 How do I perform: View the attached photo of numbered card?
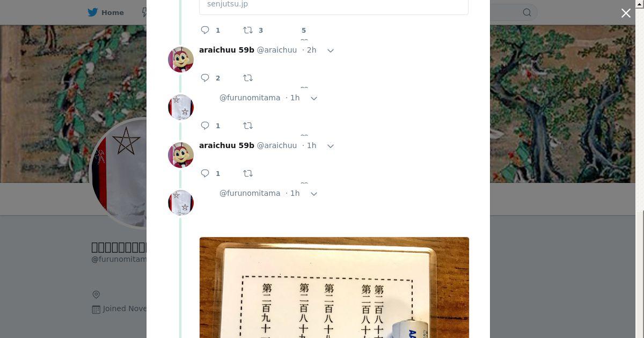click(334, 288)
